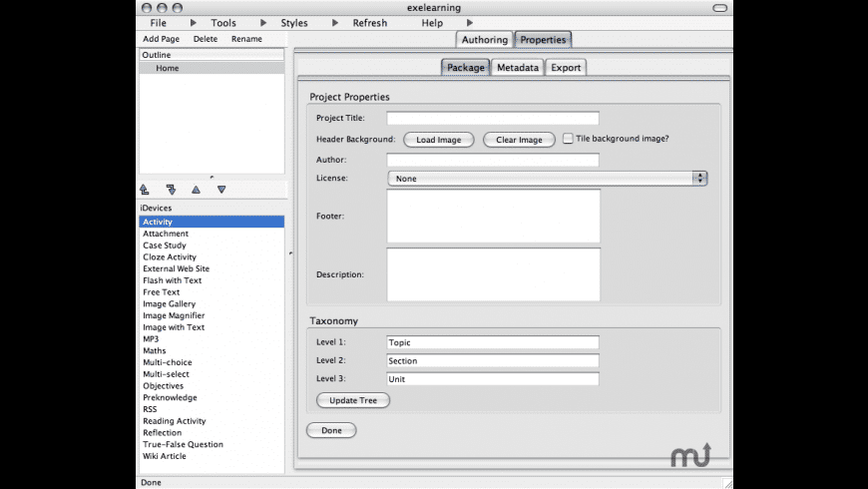
Task: Focus the Project Title field
Action: 493,118
